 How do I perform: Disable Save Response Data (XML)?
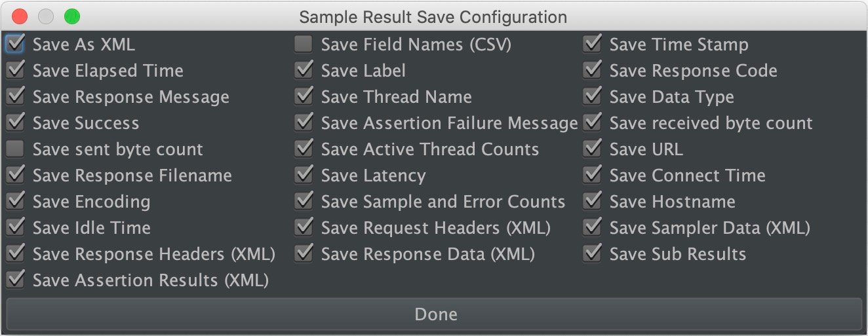(x=304, y=254)
